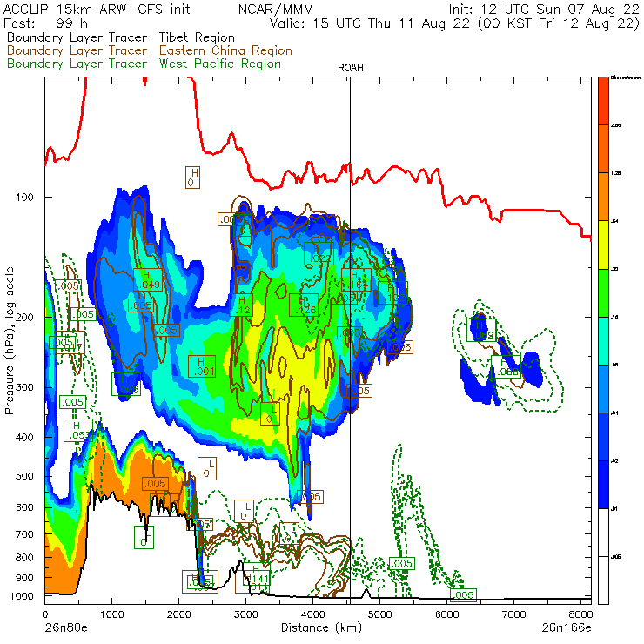
Task: Click the green 'H .049' contour label
Action: (x=147, y=279)
